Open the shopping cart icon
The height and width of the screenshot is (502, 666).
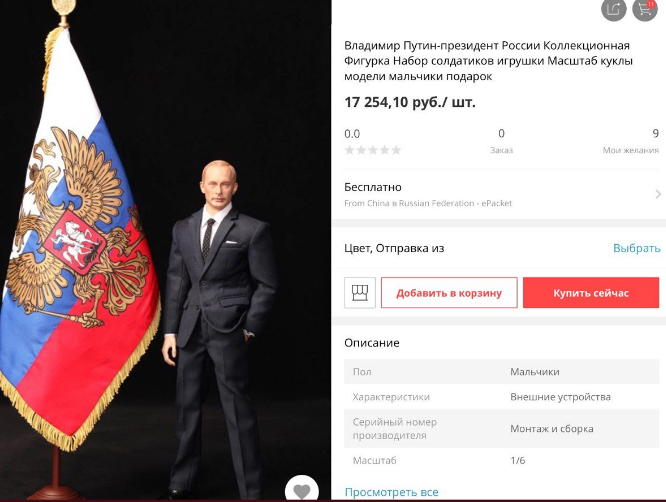(645, 8)
